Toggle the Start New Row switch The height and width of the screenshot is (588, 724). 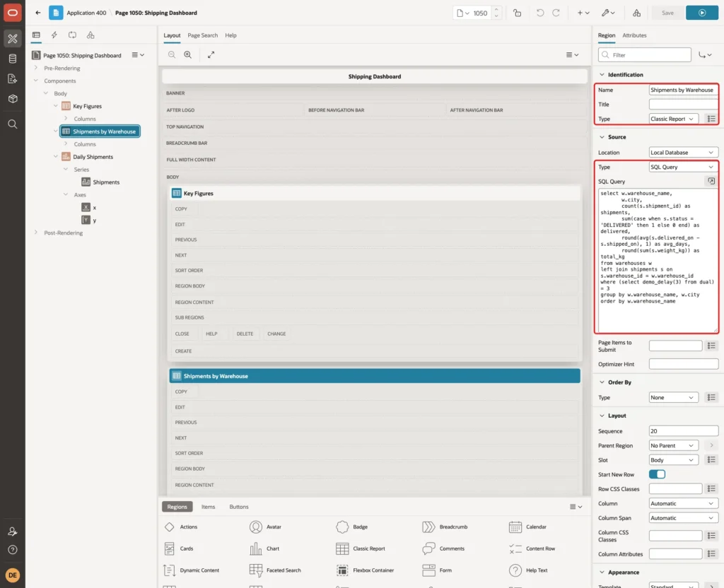point(657,474)
